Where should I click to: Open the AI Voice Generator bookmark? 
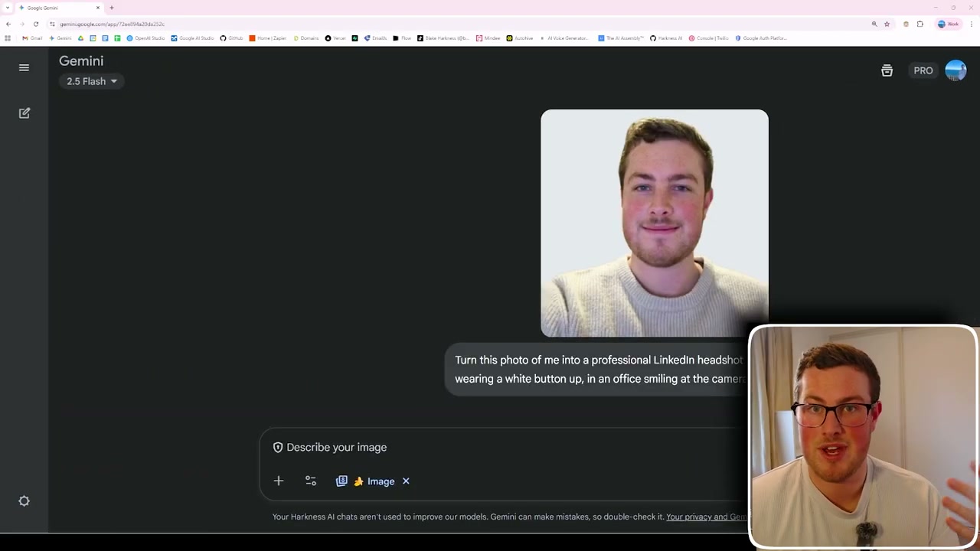(x=564, y=38)
